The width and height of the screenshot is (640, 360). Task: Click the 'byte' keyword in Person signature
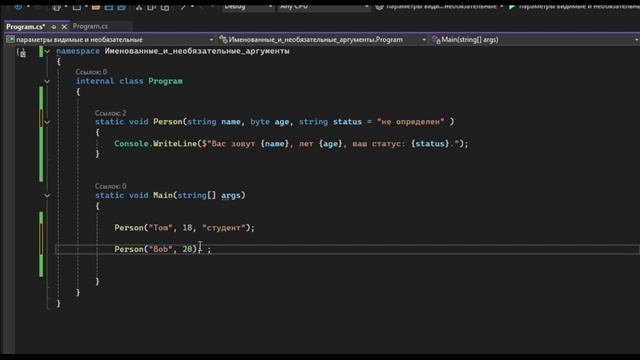pos(260,122)
